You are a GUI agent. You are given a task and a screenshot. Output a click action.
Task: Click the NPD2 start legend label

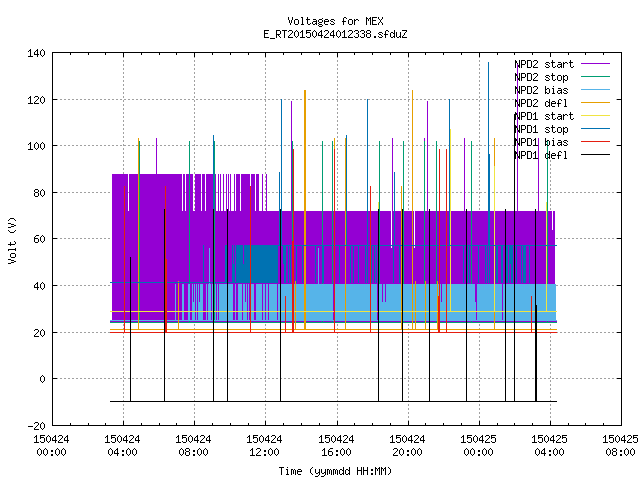tap(544, 64)
